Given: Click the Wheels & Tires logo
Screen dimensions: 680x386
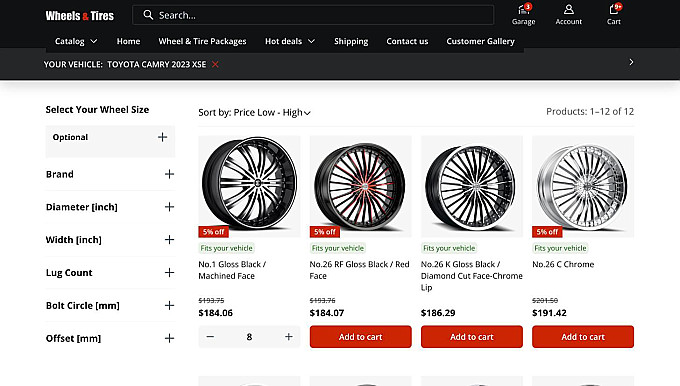Looking at the screenshot, I should tap(80, 16).
